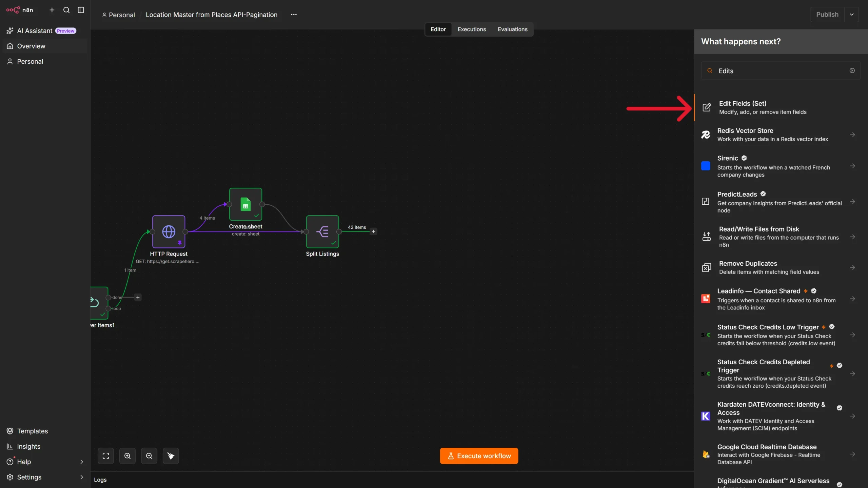Expand Remove Duplicates arrow
The image size is (868, 488).
(x=852, y=267)
